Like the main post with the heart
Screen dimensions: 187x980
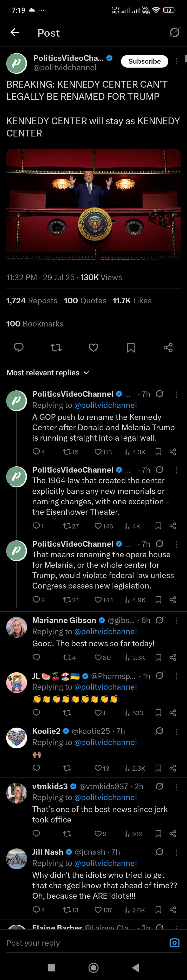(94, 347)
